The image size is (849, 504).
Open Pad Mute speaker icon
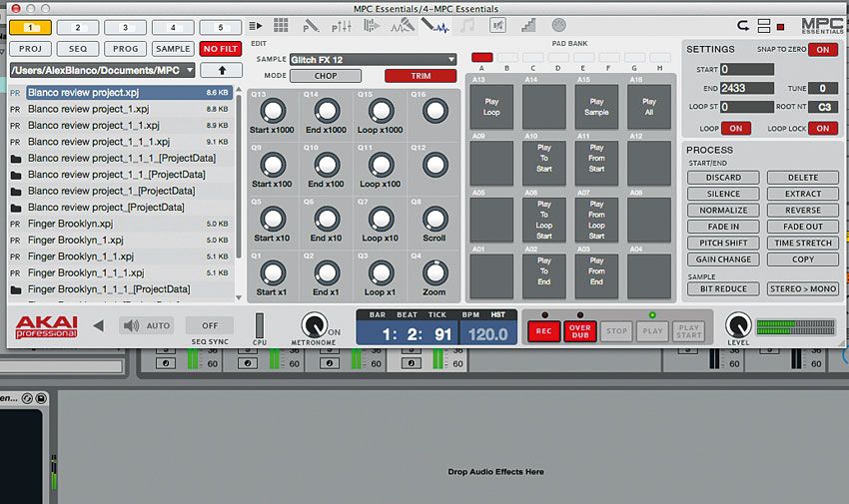[497, 25]
